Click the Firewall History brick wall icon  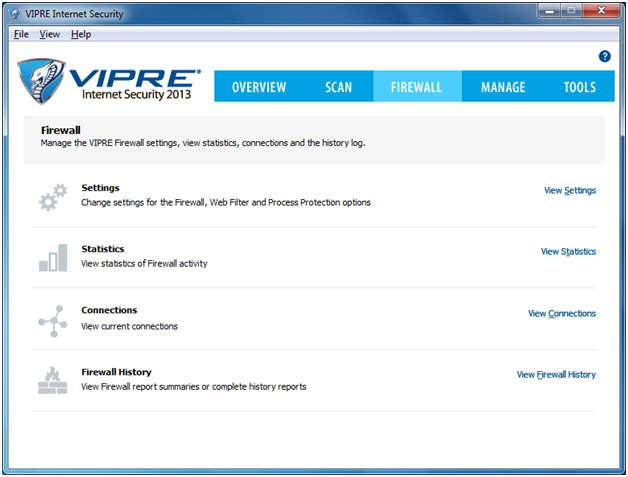click(x=52, y=380)
